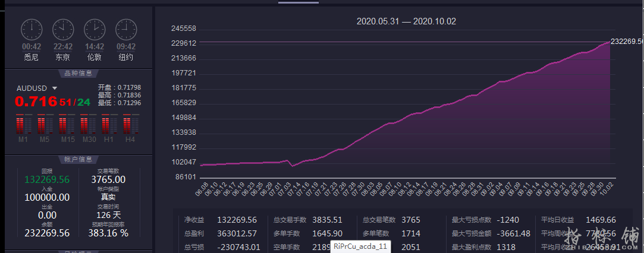Click the active tab indicator at top
Viewport: 644px width, 253px height.
click(299, 2)
